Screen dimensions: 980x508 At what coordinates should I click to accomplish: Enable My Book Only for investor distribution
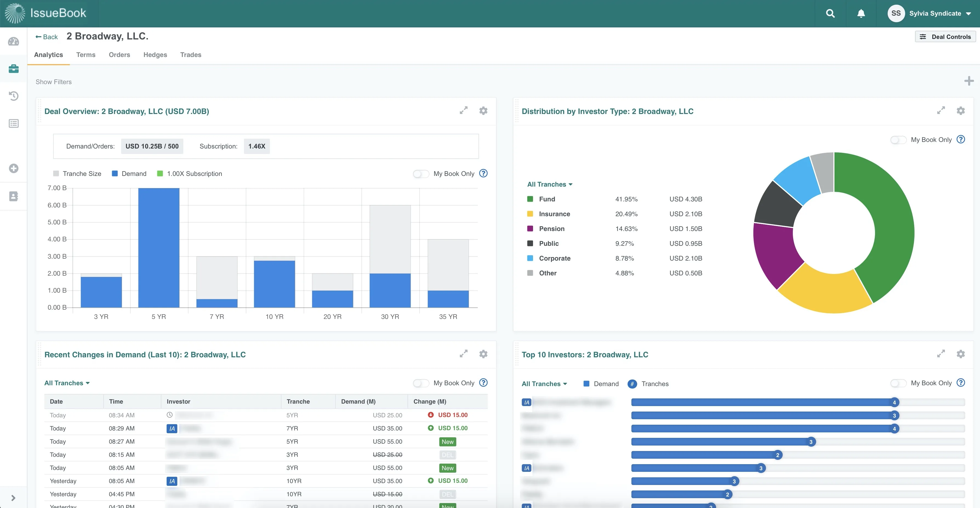[x=898, y=140]
